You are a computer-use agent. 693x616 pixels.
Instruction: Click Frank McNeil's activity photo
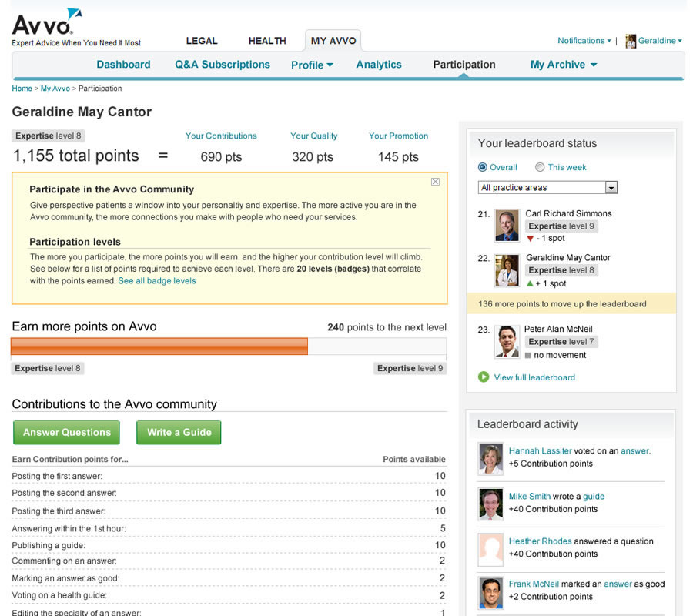(490, 593)
